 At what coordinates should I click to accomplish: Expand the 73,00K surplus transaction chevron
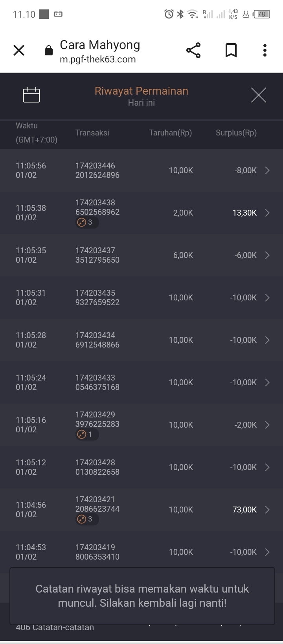pyautogui.click(x=267, y=510)
